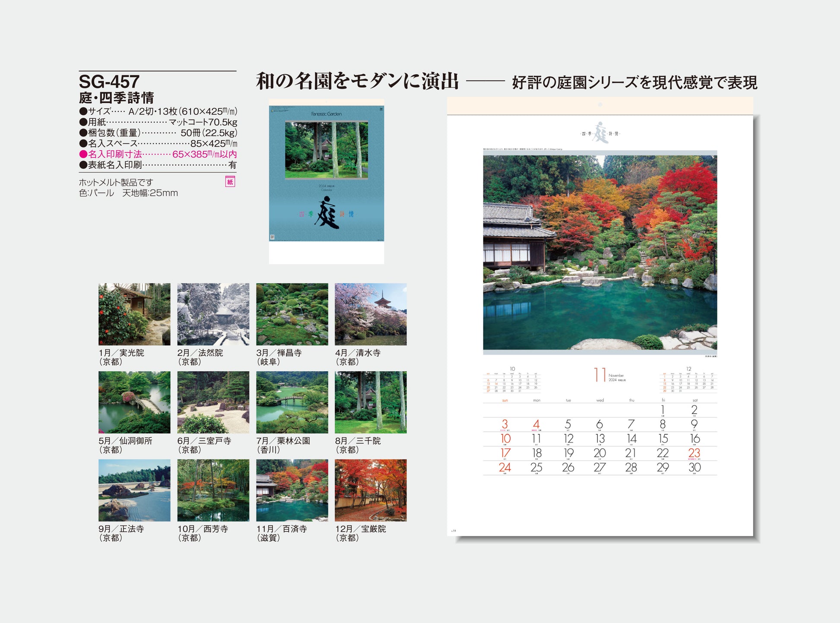Click the SG-457 product code heading
The image size is (840, 623).
point(109,82)
